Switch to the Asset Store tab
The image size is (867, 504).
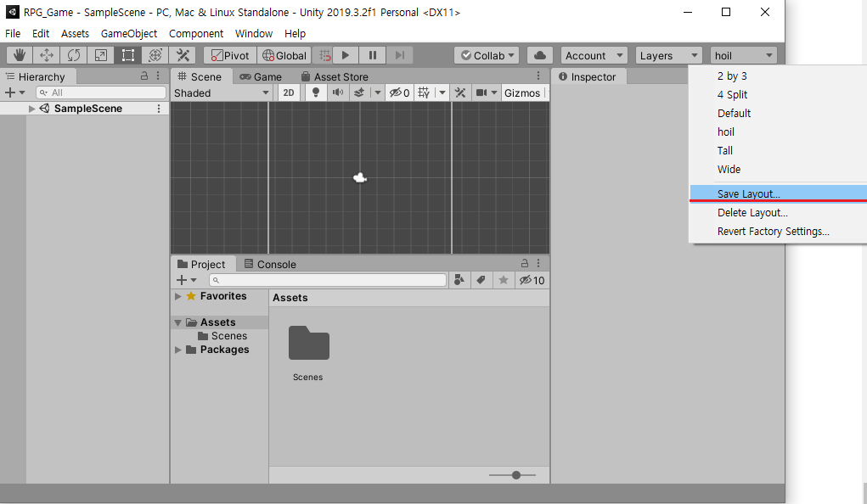click(x=335, y=77)
